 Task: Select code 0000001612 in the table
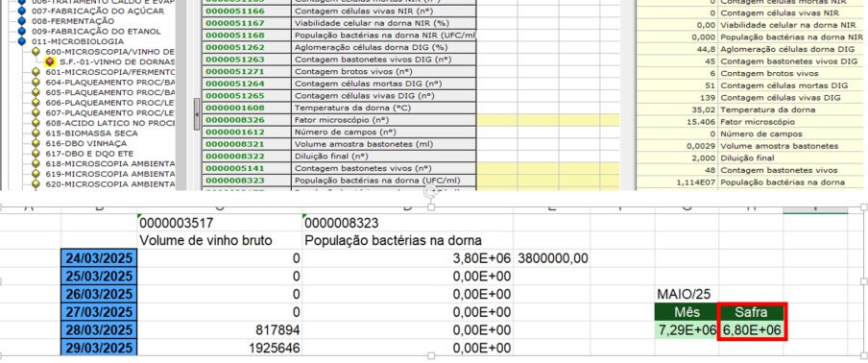247,132
